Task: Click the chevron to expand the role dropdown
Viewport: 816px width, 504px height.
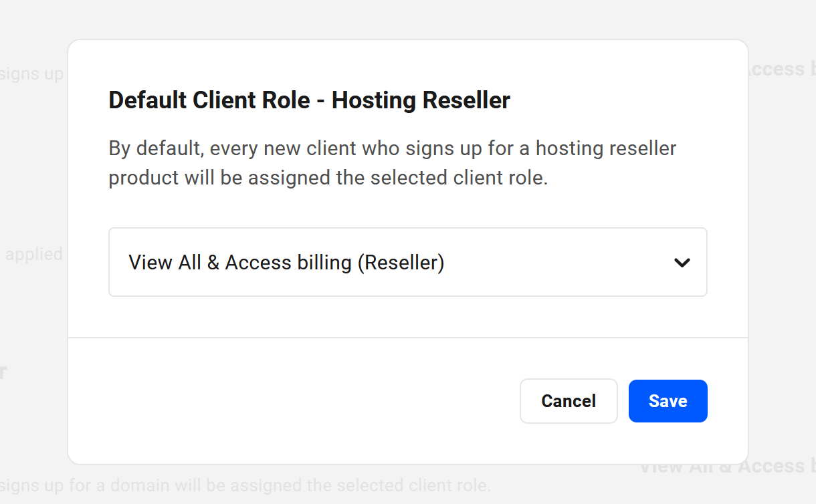Action: 682,262
